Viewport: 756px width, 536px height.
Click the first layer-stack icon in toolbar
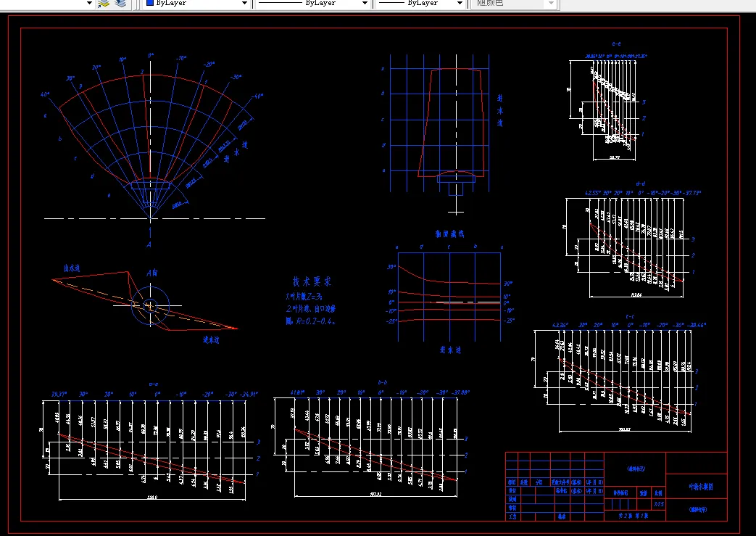(x=104, y=4)
